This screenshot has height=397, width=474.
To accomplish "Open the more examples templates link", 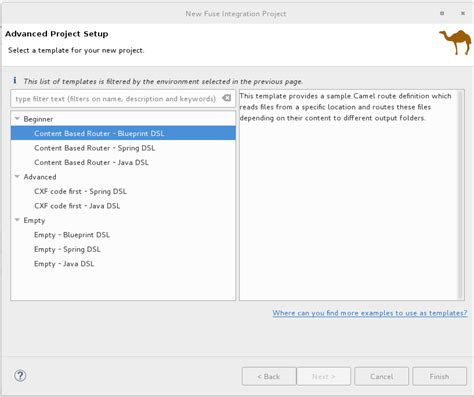I will point(370,313).
